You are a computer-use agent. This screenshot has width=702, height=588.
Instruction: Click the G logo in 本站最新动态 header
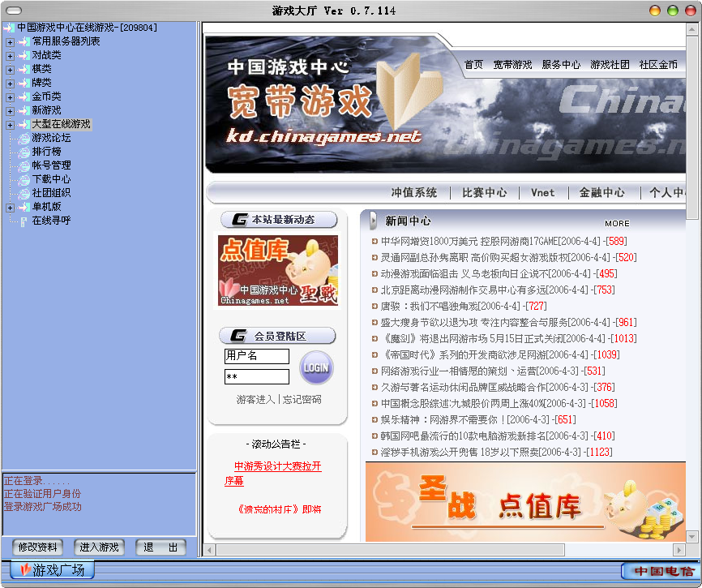click(x=239, y=220)
